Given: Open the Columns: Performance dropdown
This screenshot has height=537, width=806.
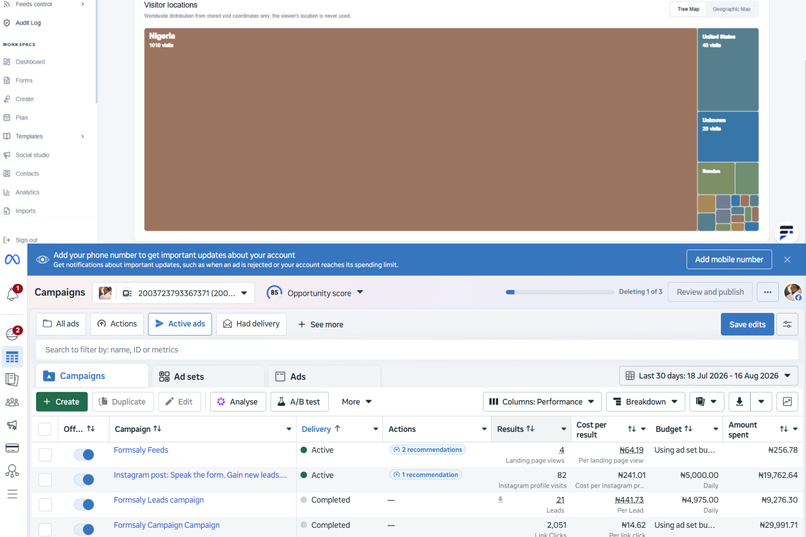Looking at the screenshot, I should (542, 401).
